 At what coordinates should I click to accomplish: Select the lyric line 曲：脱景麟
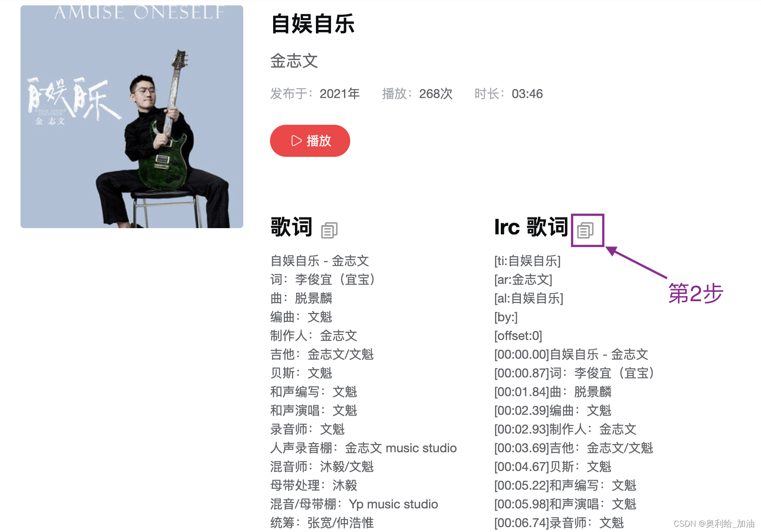point(302,298)
